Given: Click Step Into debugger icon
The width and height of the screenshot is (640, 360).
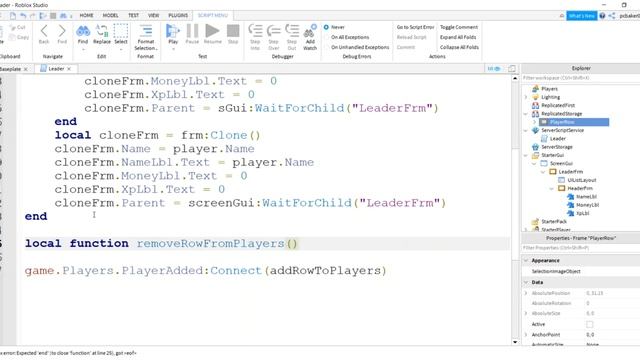Looking at the screenshot, I should [255, 31].
